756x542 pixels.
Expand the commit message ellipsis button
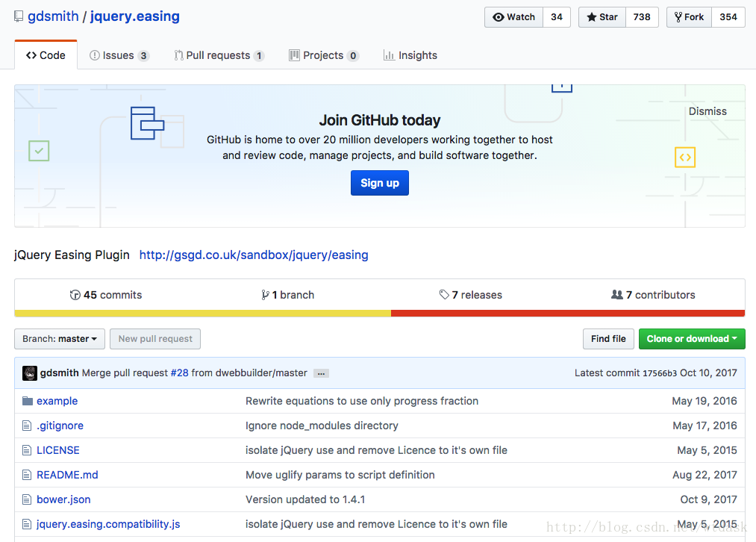(x=321, y=373)
